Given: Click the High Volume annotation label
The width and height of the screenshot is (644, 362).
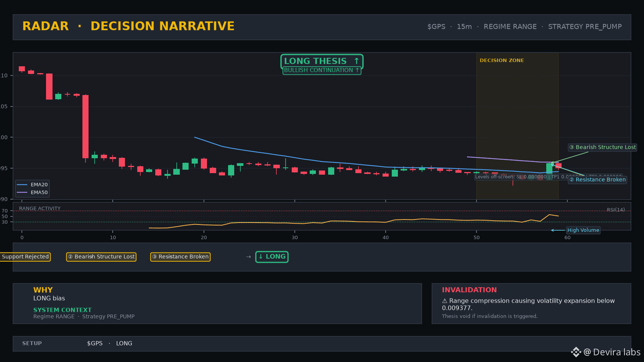Looking at the screenshot, I should [583, 230].
